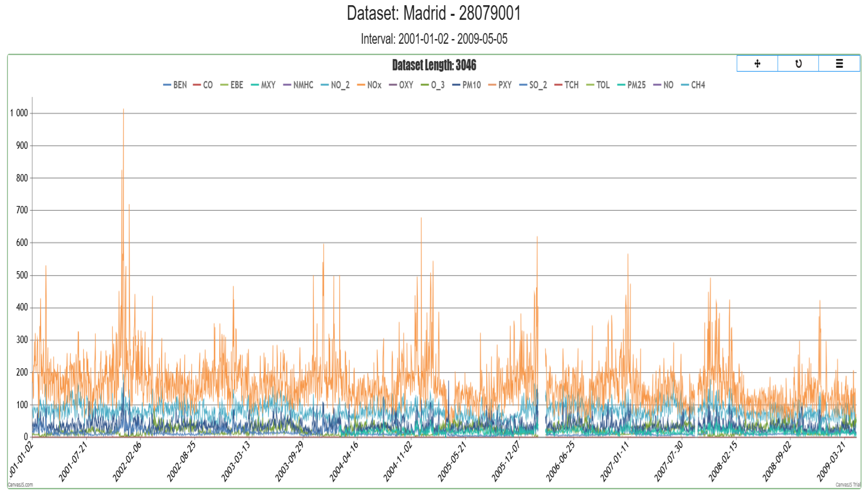Hide the NO_2 series via legend
Screen dimensions: 868x495
[x=335, y=85]
